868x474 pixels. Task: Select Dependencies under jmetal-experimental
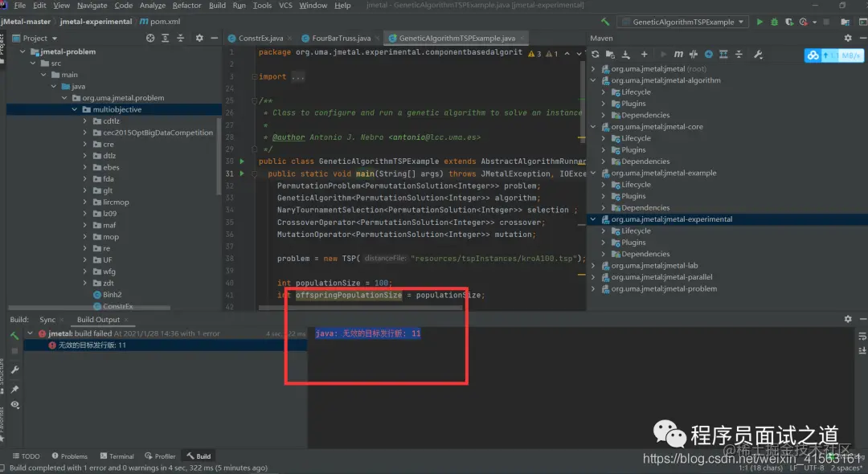coord(645,255)
